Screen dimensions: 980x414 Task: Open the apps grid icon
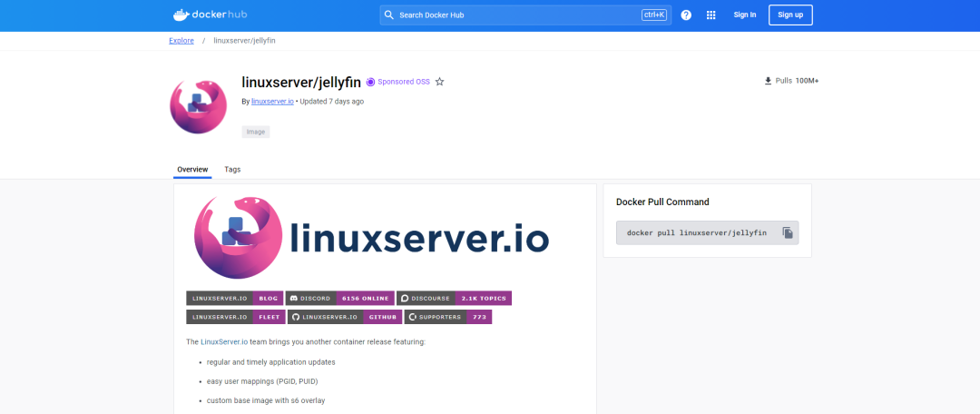click(x=710, y=15)
